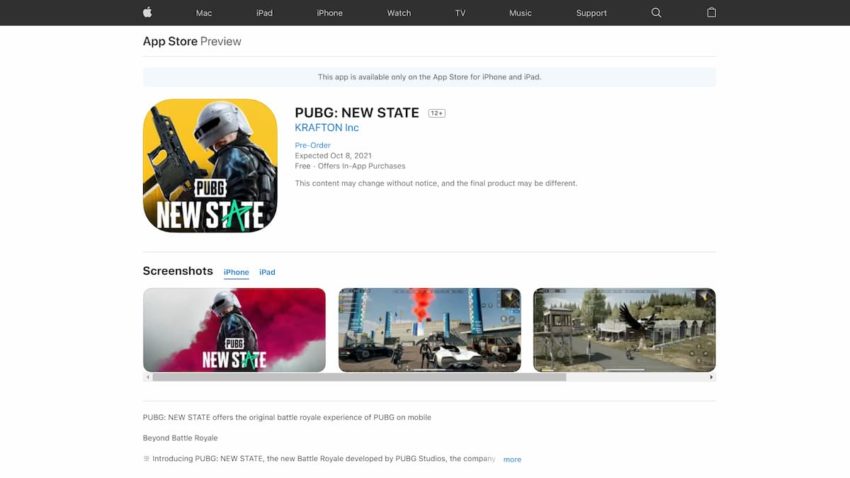Switch to the iPad screenshots tab
The height and width of the screenshot is (478, 850).
click(267, 272)
